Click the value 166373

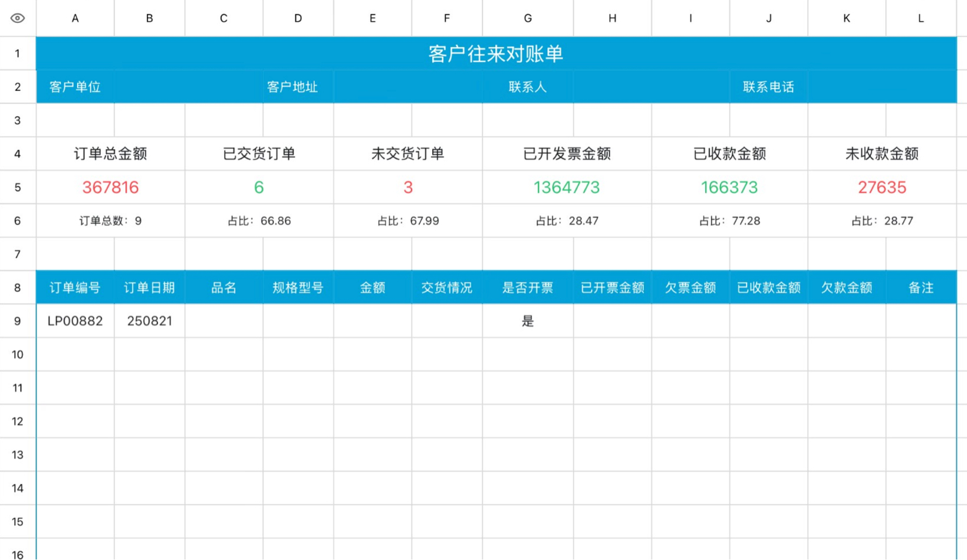730,187
